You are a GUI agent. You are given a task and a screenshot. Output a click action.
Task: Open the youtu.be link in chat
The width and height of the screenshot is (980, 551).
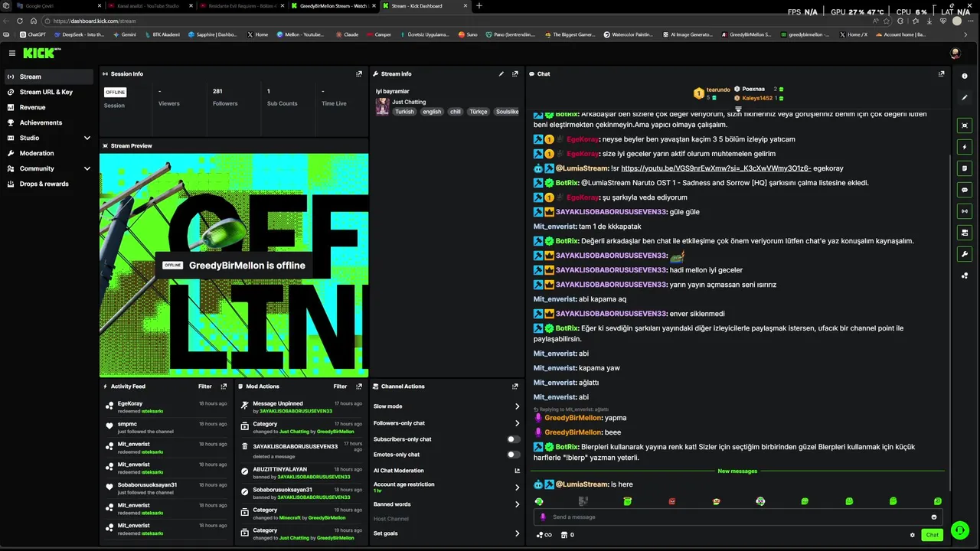click(x=716, y=168)
